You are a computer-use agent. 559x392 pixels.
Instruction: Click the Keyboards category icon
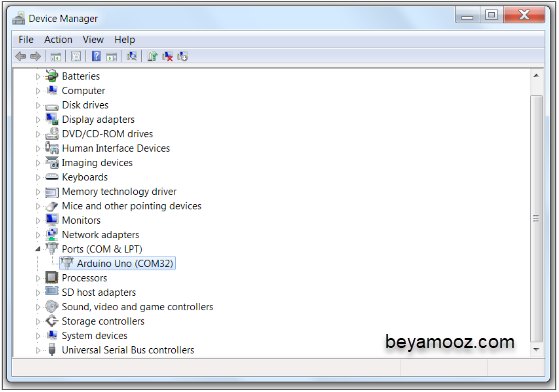(52, 177)
